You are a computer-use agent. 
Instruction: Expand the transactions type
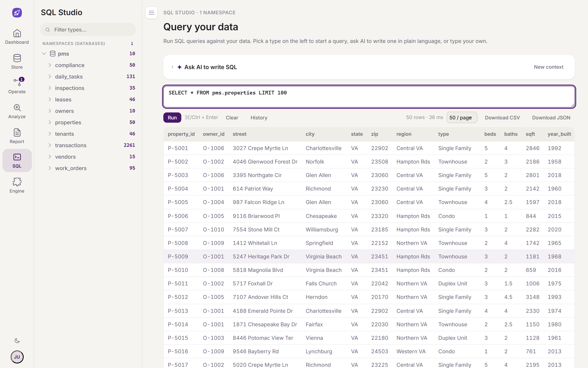50,145
